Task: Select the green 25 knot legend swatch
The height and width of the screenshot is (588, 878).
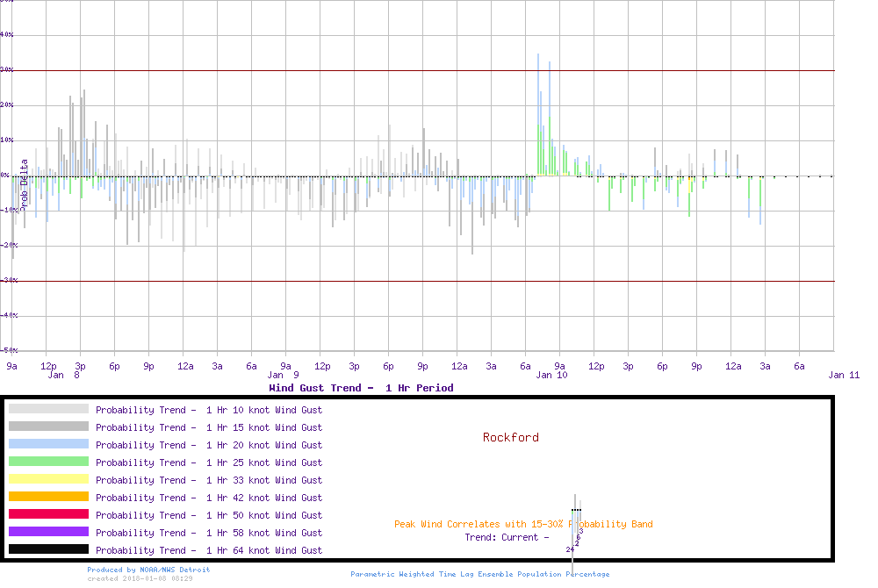Action: point(48,462)
